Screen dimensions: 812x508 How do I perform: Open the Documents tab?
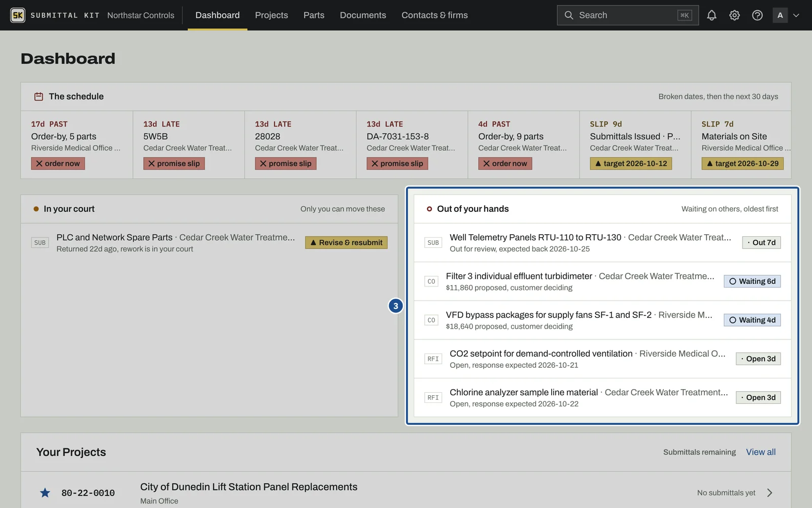pyautogui.click(x=363, y=15)
